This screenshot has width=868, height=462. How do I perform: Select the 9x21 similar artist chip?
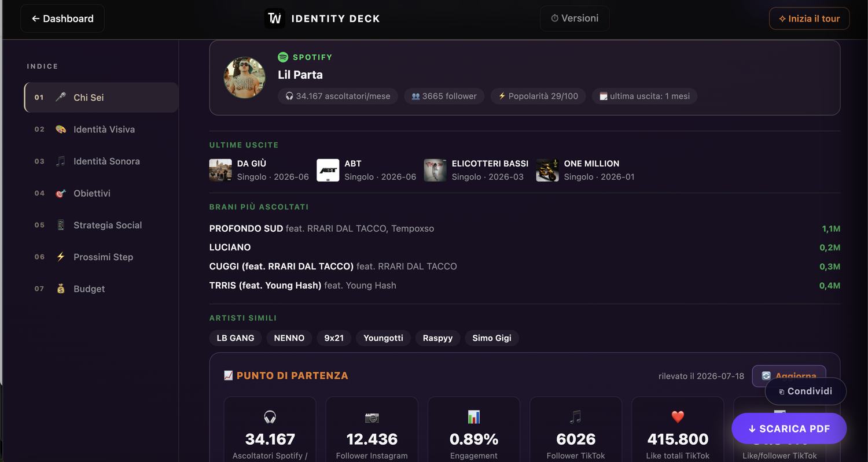tap(334, 338)
